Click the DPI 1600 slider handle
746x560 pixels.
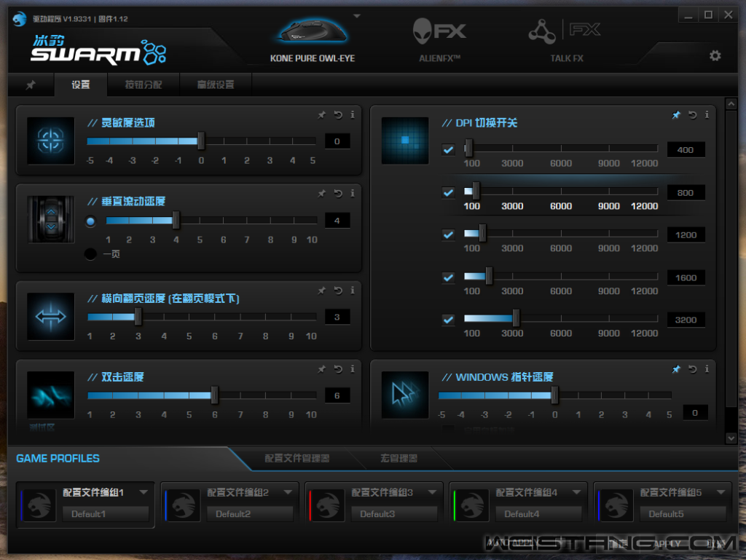click(489, 276)
